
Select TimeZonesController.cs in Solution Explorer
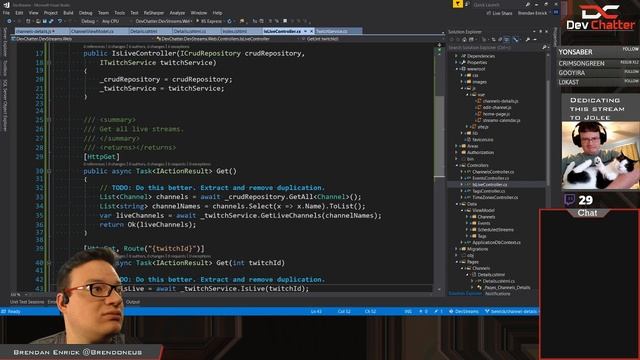click(495, 198)
